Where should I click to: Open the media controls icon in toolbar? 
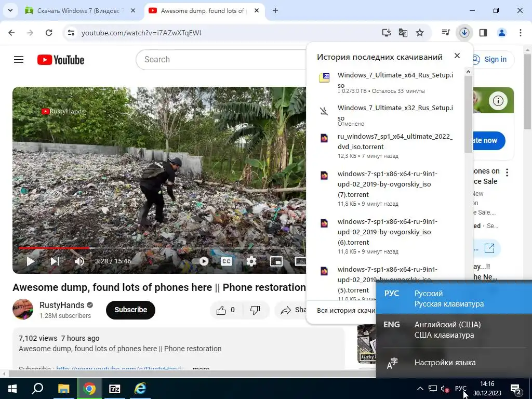[x=446, y=33]
